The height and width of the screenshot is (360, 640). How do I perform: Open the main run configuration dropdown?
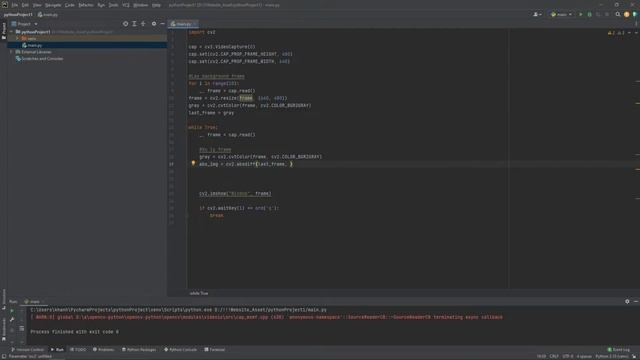(561, 15)
